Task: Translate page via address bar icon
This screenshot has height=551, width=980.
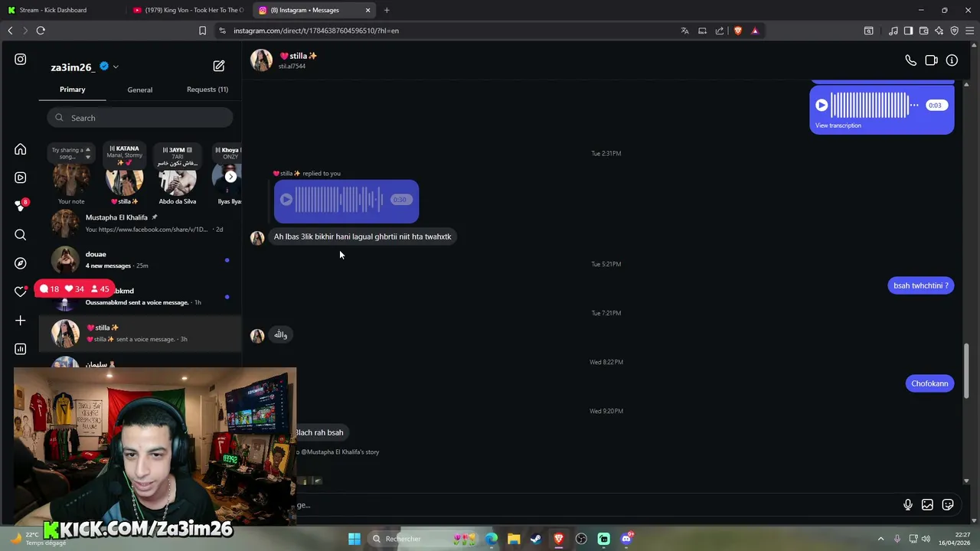Action: 684,31
